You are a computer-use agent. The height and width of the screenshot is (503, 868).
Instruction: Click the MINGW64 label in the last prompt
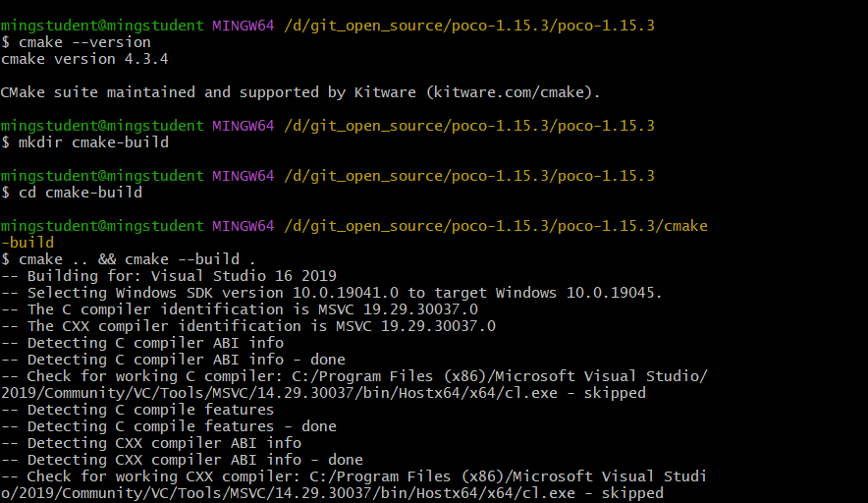(243, 226)
